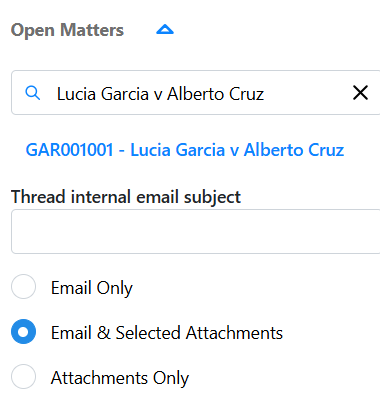Click 'Alberto Cruz' in the blue result link
Screen dimensions: 380x405
click(x=294, y=150)
